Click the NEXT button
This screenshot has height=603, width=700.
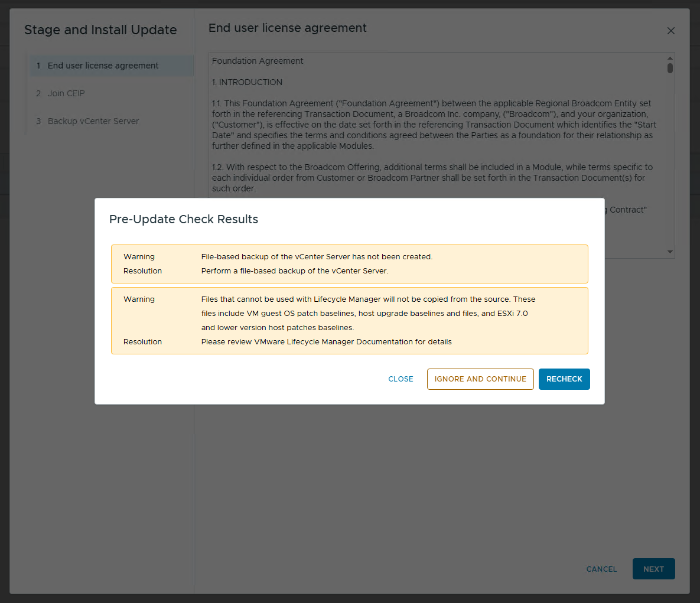[653, 569]
